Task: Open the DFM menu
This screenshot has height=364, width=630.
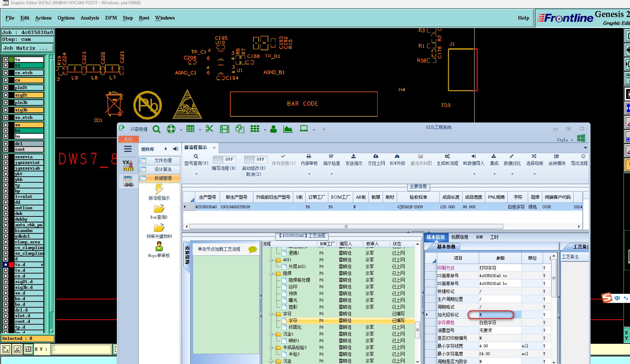Action: [x=111, y=18]
